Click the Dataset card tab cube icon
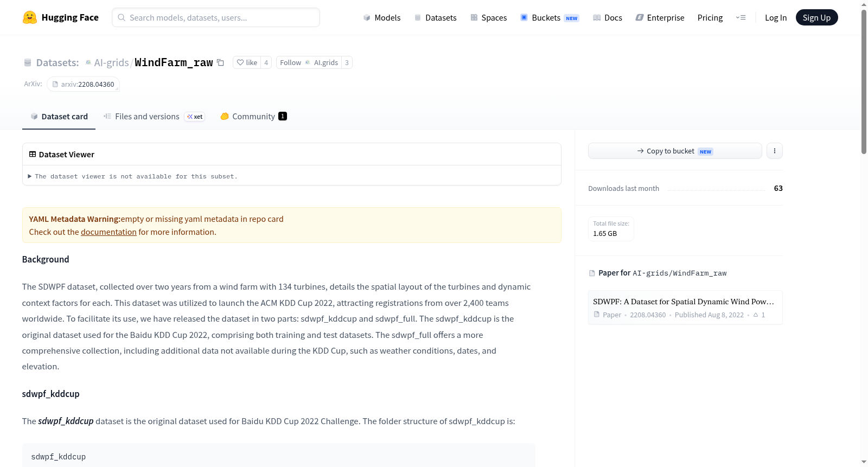The width and height of the screenshot is (868, 467). [x=34, y=116]
